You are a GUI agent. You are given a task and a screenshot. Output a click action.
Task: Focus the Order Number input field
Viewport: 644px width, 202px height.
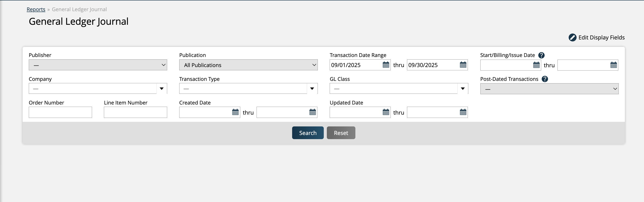point(60,112)
